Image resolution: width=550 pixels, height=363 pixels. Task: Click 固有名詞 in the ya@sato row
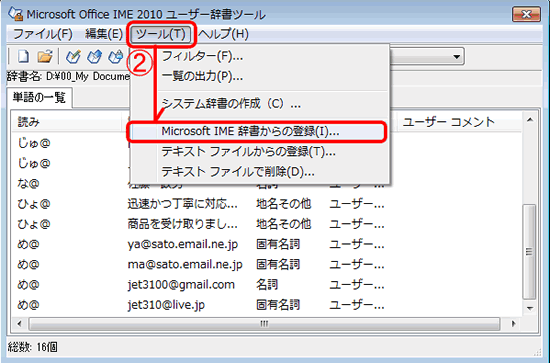278,244
